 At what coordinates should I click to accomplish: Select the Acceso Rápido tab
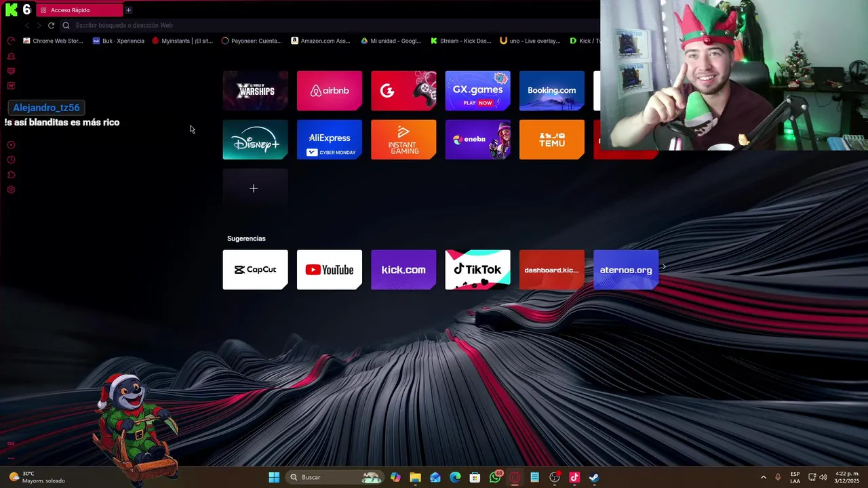(x=79, y=10)
